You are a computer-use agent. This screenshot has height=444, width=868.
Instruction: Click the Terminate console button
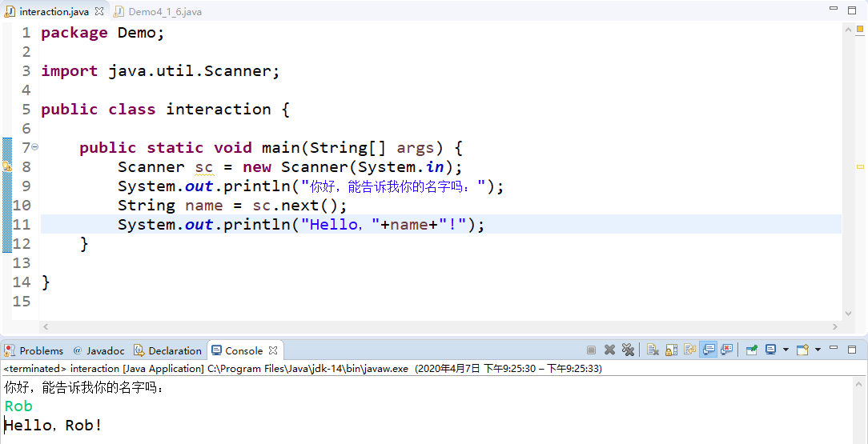click(x=591, y=350)
